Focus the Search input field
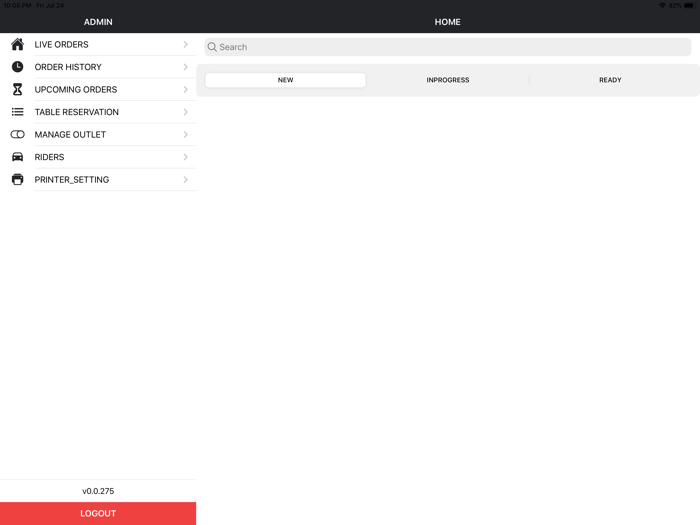 click(x=448, y=47)
